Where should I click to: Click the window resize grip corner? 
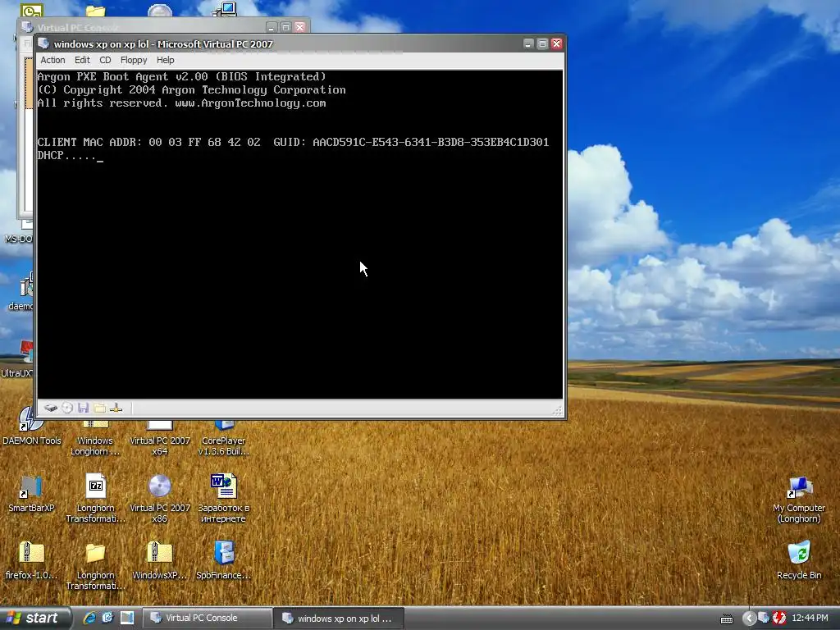tap(558, 411)
